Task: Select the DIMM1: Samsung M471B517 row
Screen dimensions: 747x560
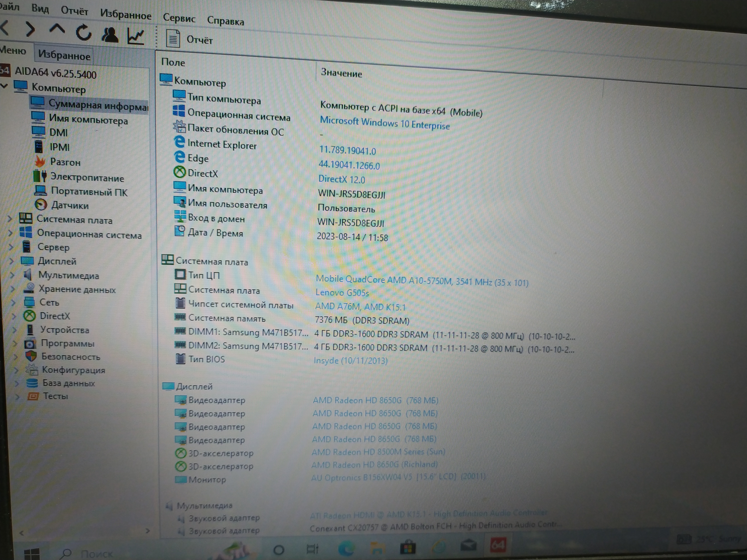Action: click(x=375, y=334)
